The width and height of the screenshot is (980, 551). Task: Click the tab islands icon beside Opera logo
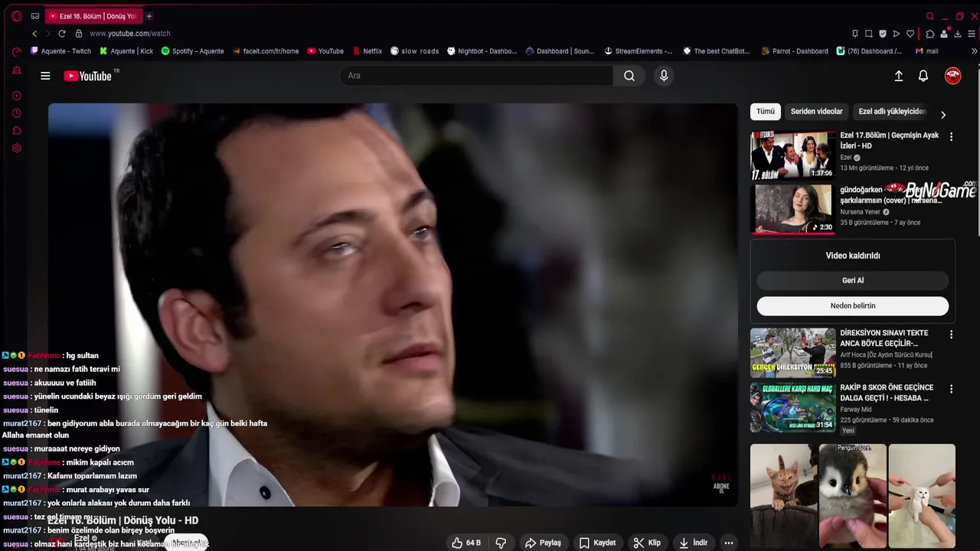35,16
